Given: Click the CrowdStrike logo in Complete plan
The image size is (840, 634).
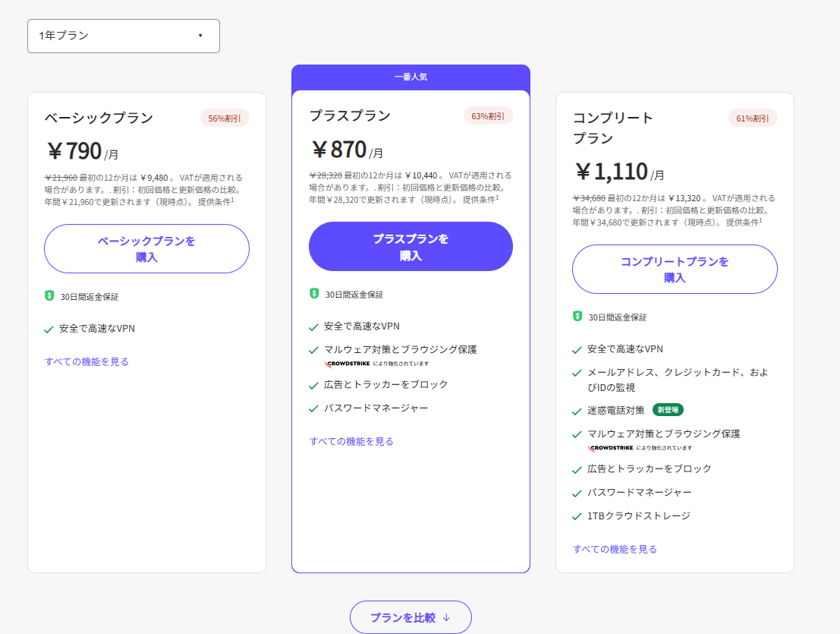Looking at the screenshot, I should [611, 448].
